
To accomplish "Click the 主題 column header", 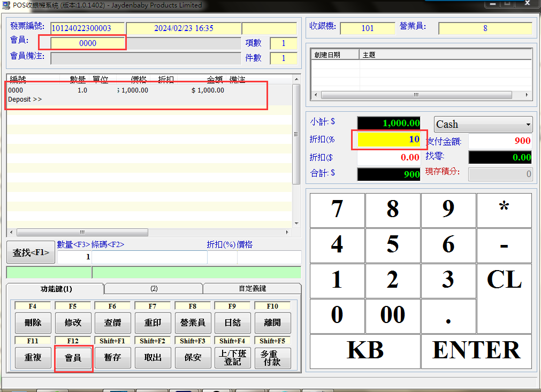I will click(445, 55).
